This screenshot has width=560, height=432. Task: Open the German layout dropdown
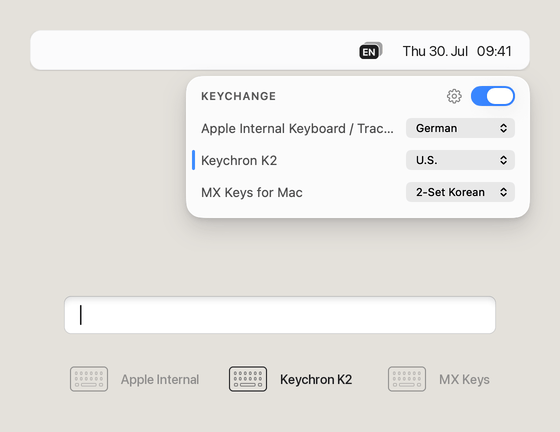pos(460,128)
